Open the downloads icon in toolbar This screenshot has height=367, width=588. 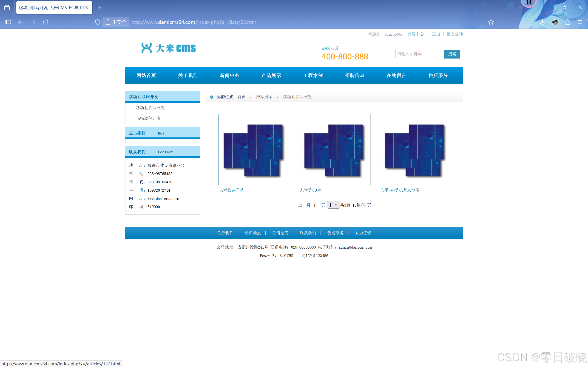point(542,22)
